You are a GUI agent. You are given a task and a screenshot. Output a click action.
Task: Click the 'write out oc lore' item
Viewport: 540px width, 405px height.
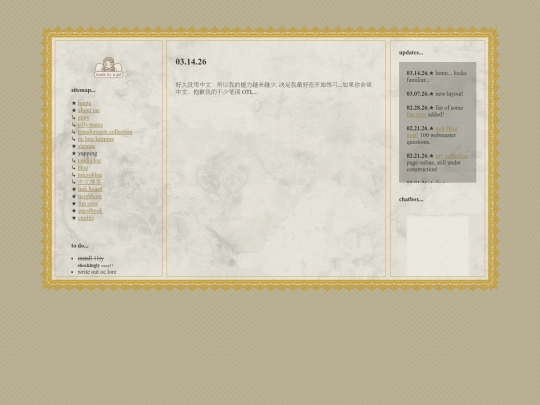coord(97,272)
